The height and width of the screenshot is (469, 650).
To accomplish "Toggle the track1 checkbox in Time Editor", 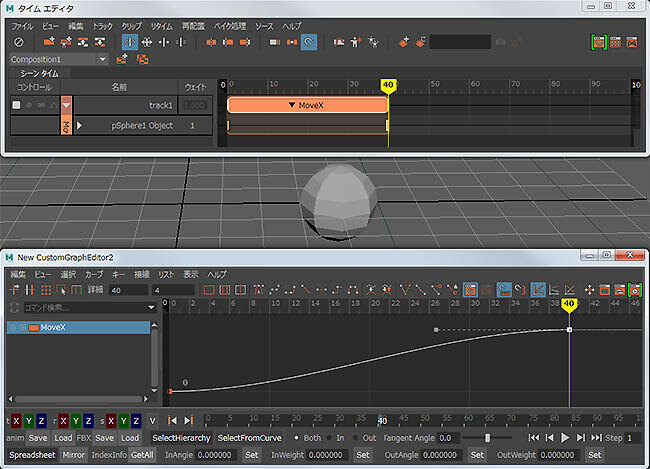I will pos(16,105).
